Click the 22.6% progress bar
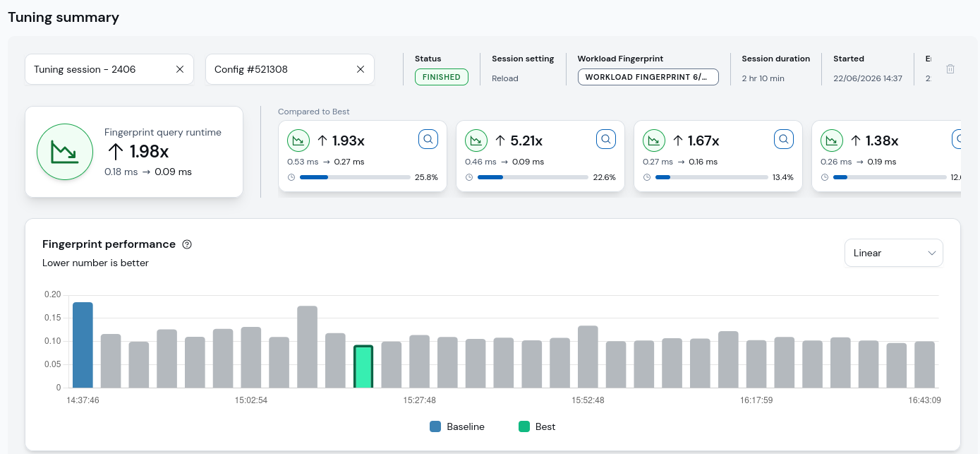Screen dimensions: 980x454 coord(533,177)
